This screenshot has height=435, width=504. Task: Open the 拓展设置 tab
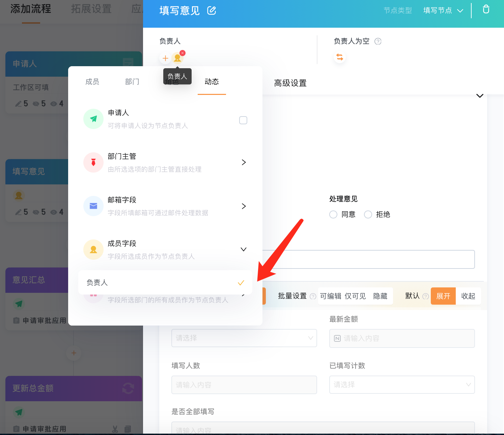tap(91, 9)
